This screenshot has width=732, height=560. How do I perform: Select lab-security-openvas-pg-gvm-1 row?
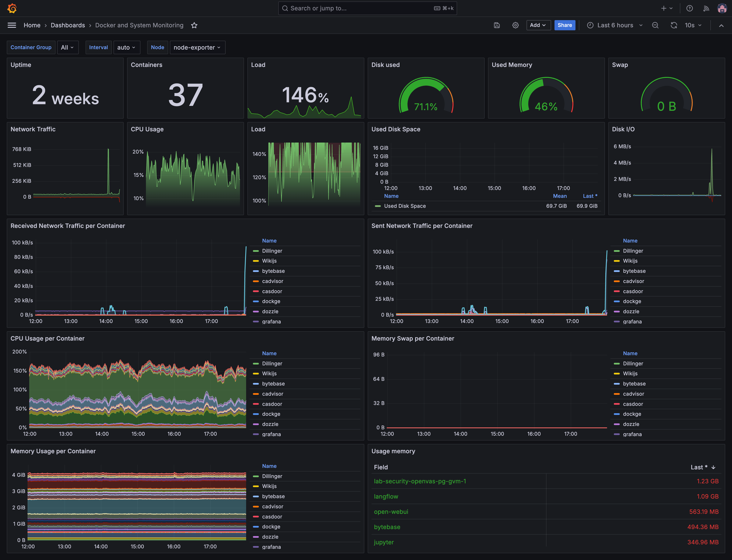click(546, 481)
